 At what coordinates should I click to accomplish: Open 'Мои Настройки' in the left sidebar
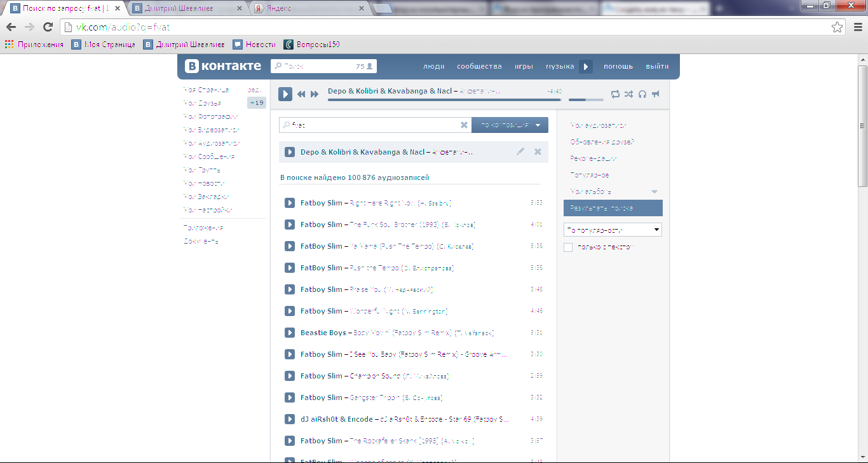tap(208, 210)
